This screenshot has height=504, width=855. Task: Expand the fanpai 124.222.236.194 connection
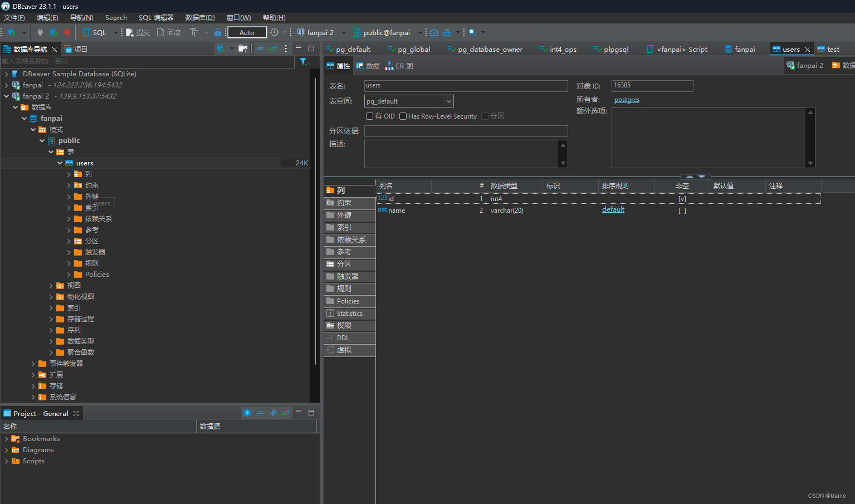[6, 85]
